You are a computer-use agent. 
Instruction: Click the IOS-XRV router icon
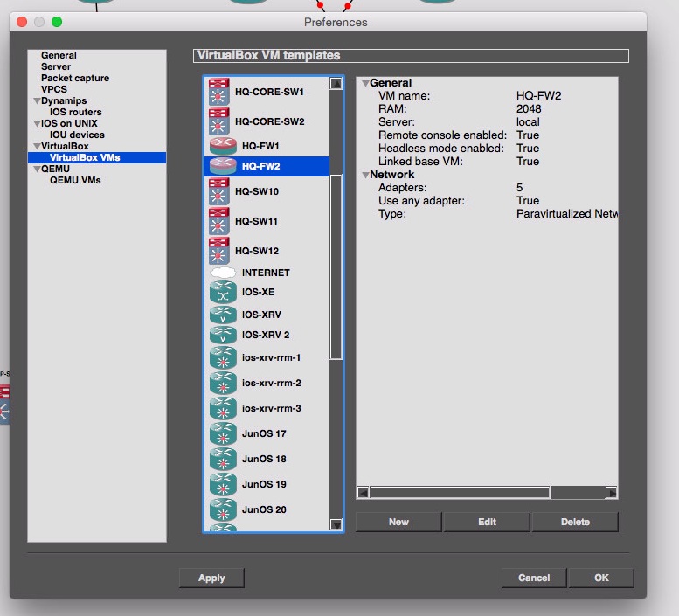223,315
